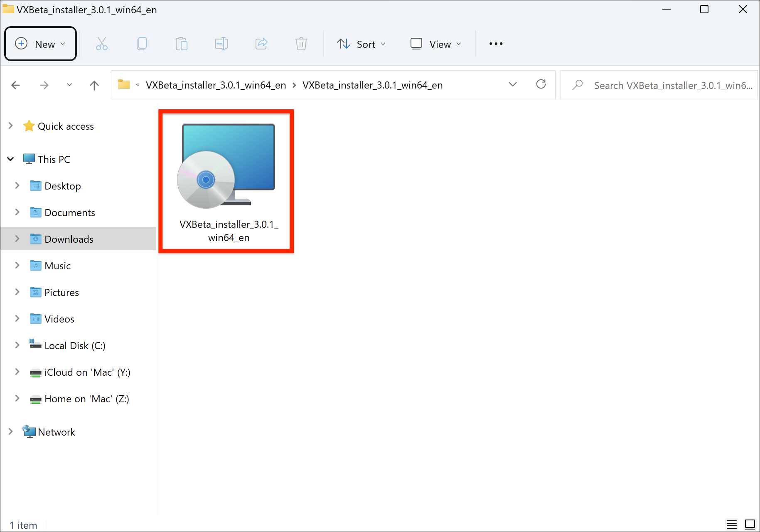
Task: Click the Delete icon in the toolbar
Action: tap(301, 43)
